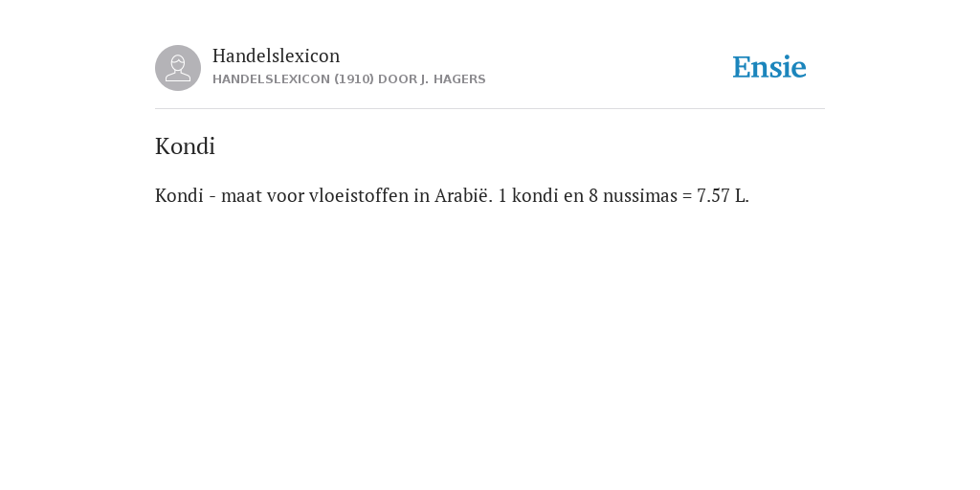Click the person silhouette inside the avatar circle
The height and width of the screenshot is (490, 980).
point(178,68)
